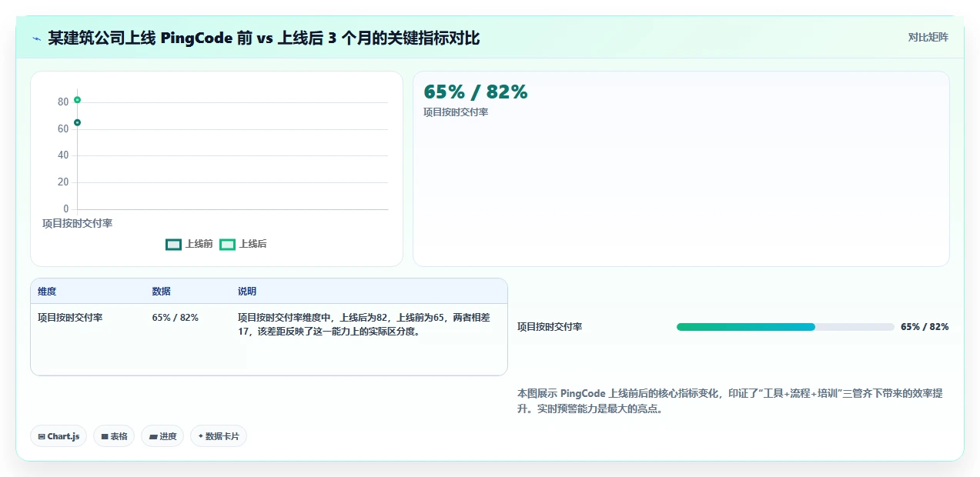This screenshot has height=477, width=980.
Task: Click the 上线后 data point at 82
Action: [x=77, y=100]
